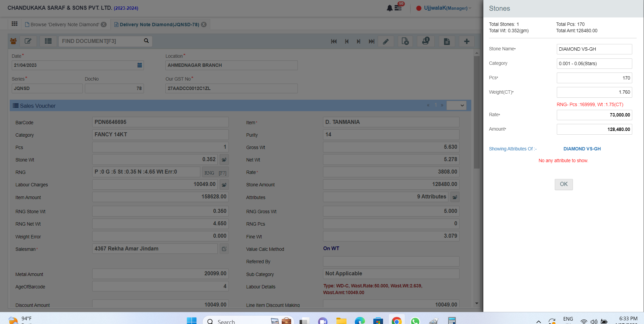Click the orange users group icon
This screenshot has height=324, width=644.
[x=13, y=41]
